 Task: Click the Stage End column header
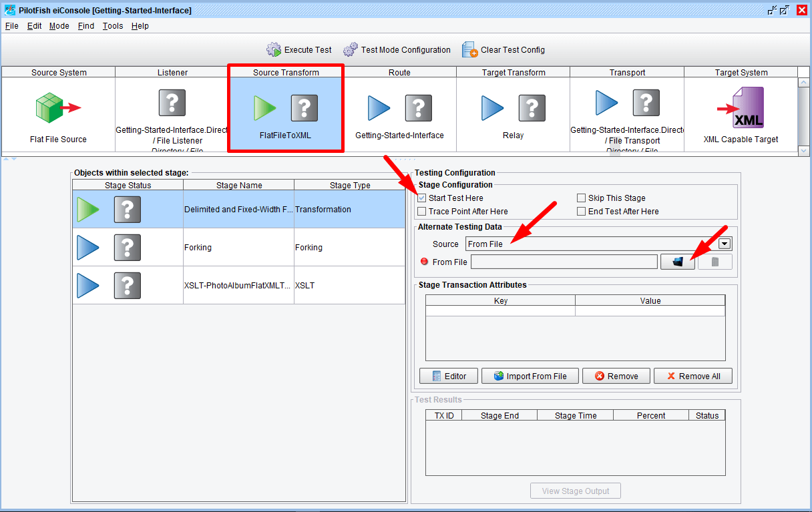[x=500, y=415]
